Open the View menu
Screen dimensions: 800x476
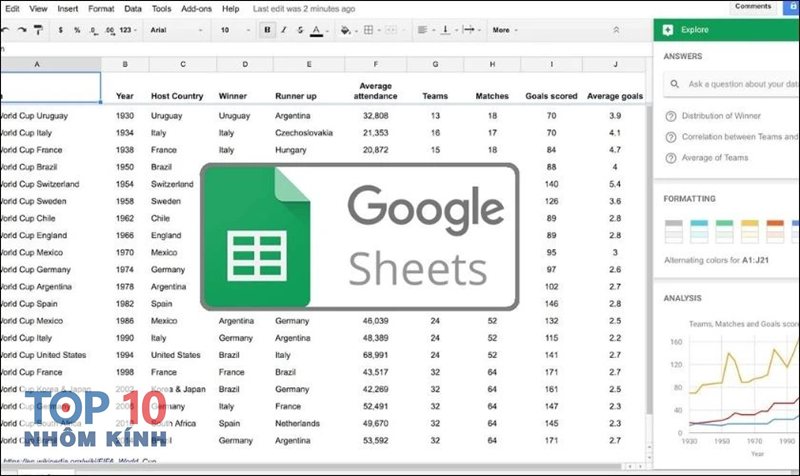[x=38, y=9]
